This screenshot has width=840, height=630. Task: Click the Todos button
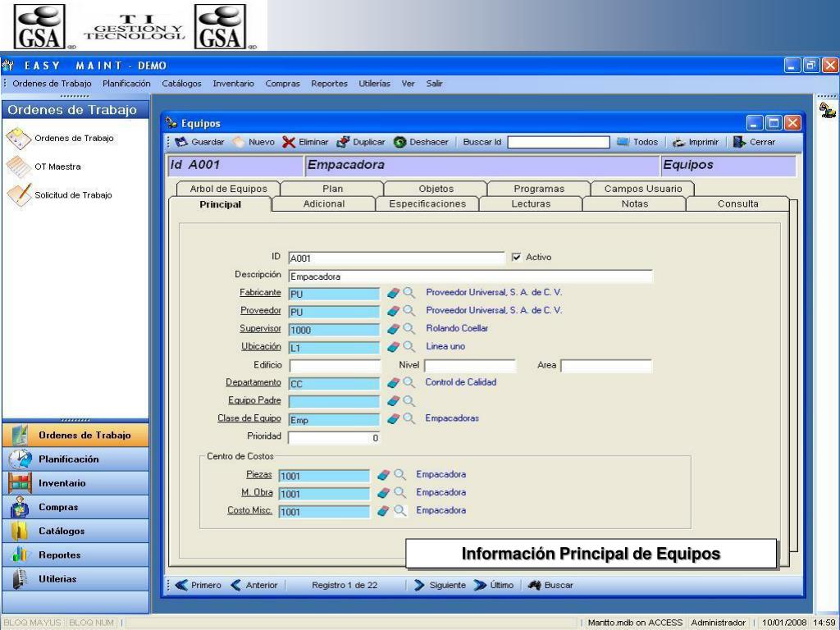point(637,142)
